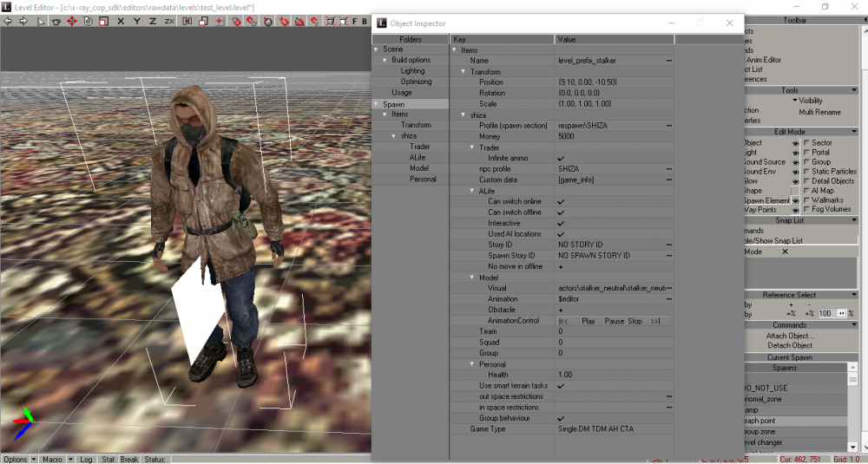Click the Z axis constraint button

coord(152,20)
